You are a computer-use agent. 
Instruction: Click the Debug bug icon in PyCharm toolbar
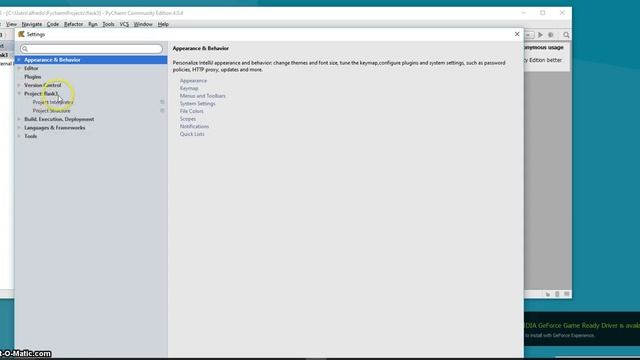551,35
